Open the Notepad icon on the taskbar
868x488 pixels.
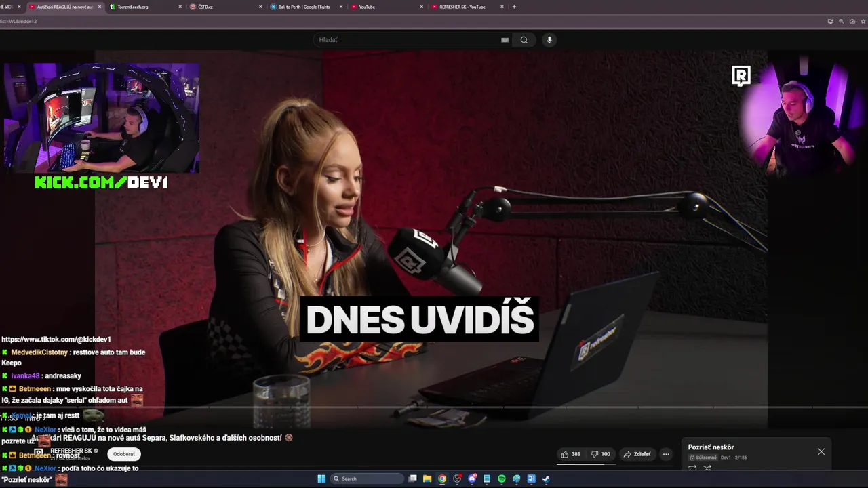487,479
